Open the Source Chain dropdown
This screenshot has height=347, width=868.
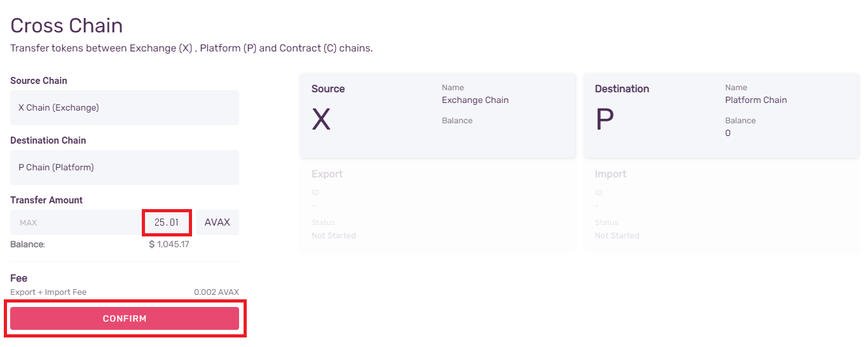tap(125, 108)
